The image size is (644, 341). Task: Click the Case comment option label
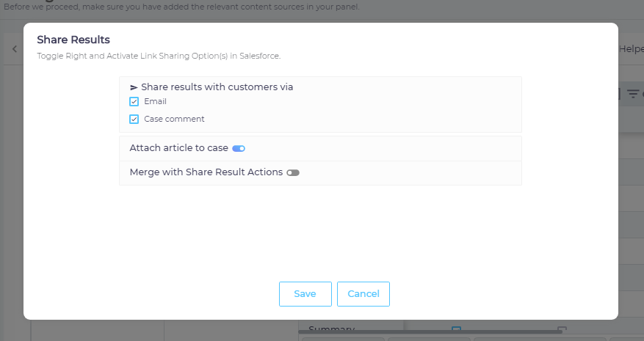pyautogui.click(x=174, y=119)
